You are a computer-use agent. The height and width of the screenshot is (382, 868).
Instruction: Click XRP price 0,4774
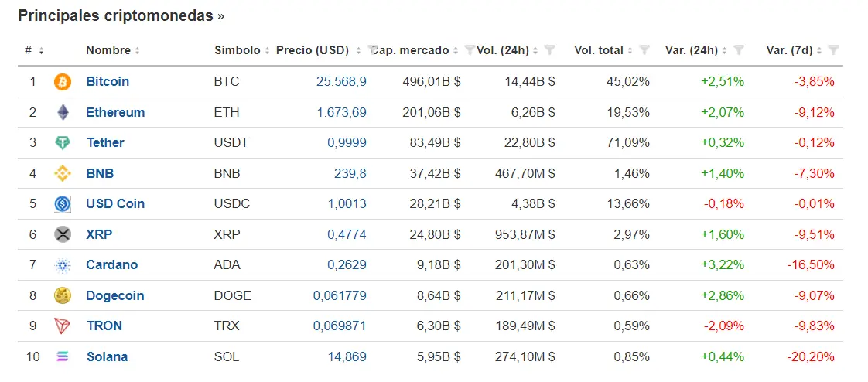pos(347,234)
